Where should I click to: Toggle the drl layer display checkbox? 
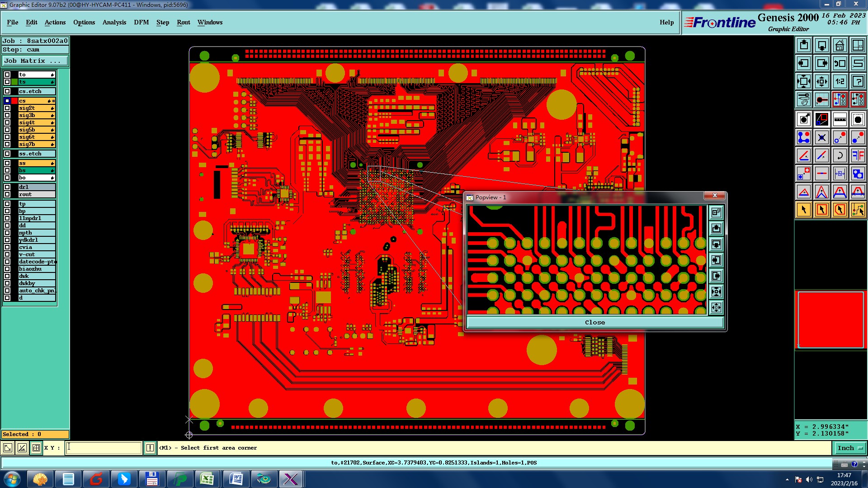[7, 187]
